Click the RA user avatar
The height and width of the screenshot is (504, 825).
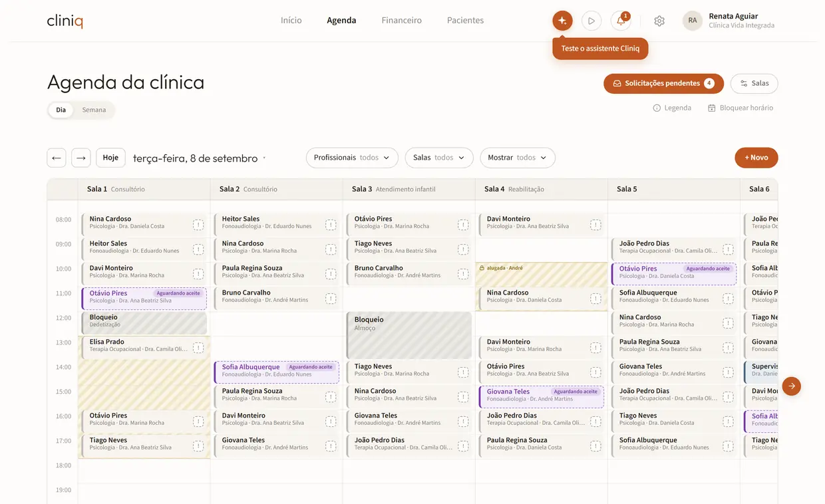coord(693,21)
